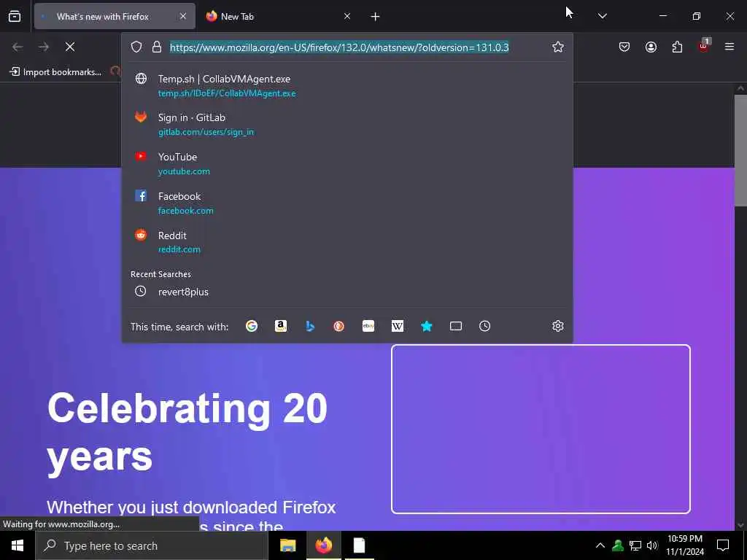Viewport: 747px width, 560px height.
Task: Go back to the previous page
Action: 18,47
